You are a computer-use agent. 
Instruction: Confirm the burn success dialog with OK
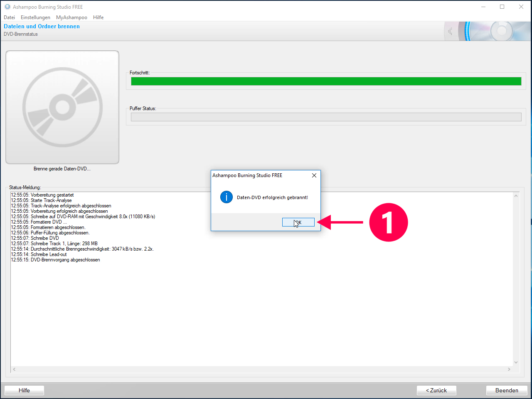coord(298,222)
